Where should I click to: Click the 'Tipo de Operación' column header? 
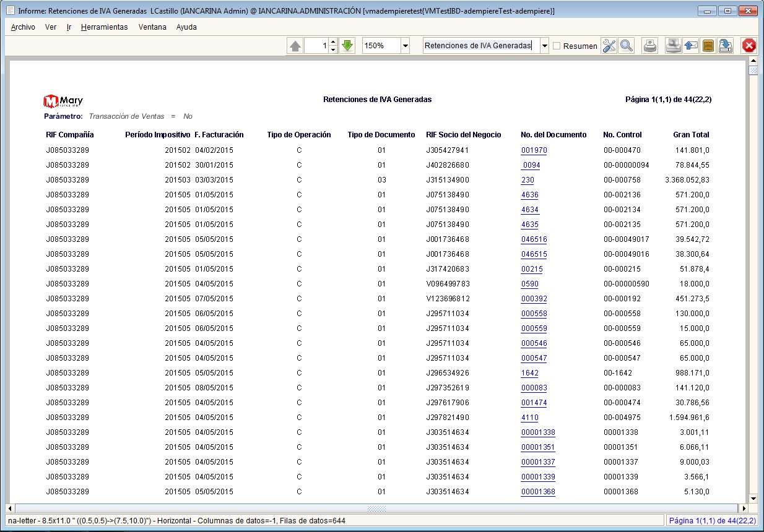point(299,135)
